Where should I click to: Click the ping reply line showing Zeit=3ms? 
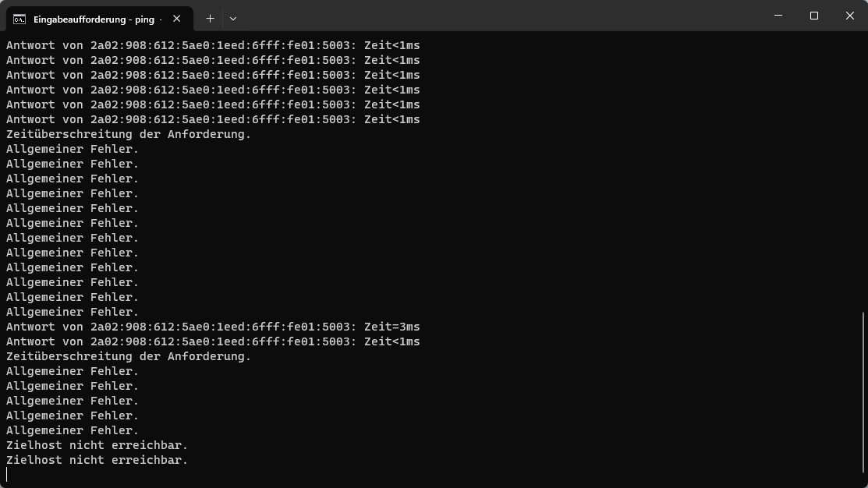point(213,327)
